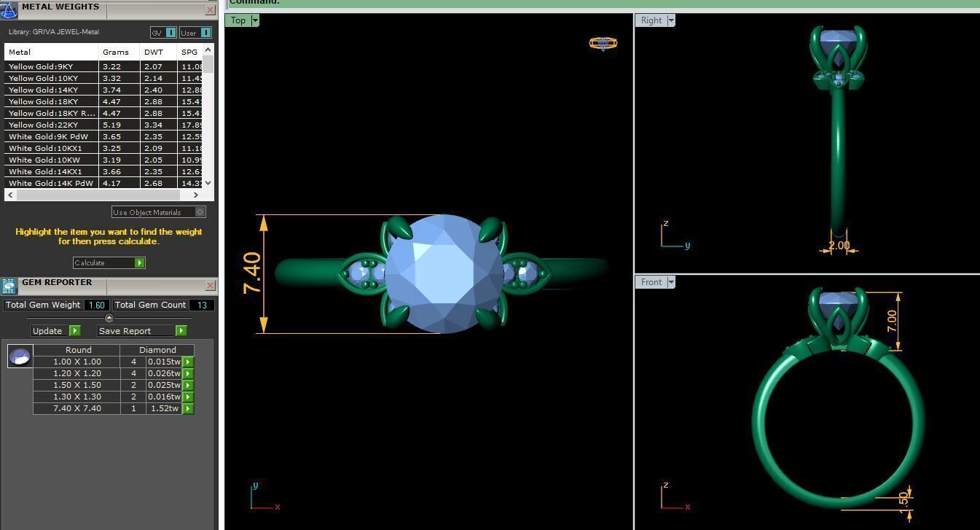
Task: Click green arrow for 1.20 X 1.20 row
Action: (188, 373)
